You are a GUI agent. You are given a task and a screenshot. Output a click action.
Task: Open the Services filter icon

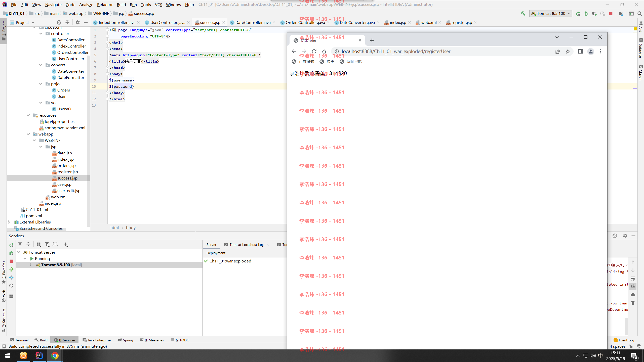point(47,244)
